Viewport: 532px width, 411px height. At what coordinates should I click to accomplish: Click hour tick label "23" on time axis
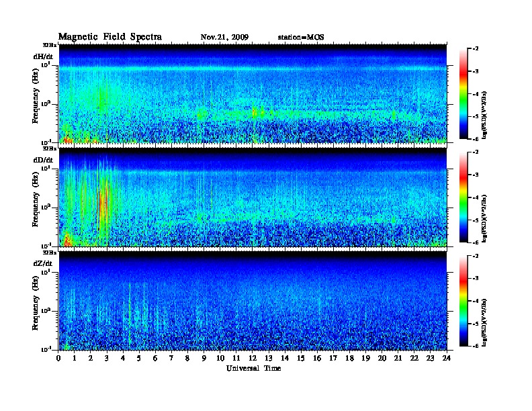430,358
